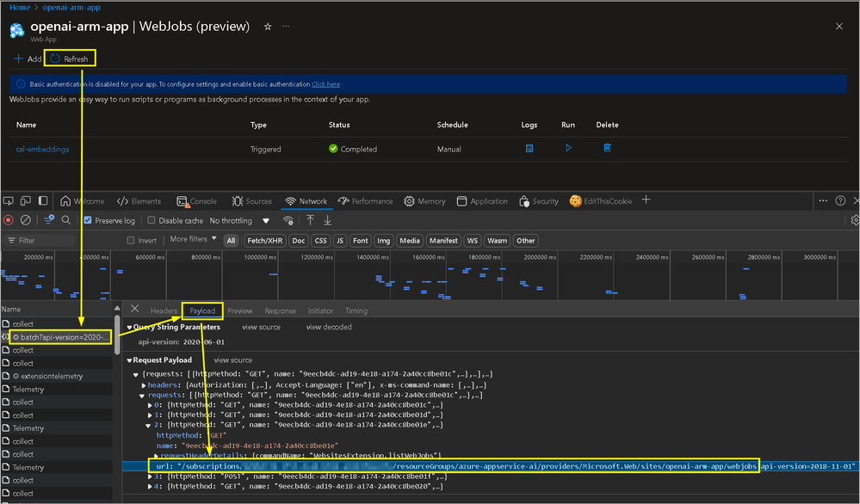Viewport: 860px width, 504px height.
Task: Open the network search magnifier icon
Action: tap(66, 220)
